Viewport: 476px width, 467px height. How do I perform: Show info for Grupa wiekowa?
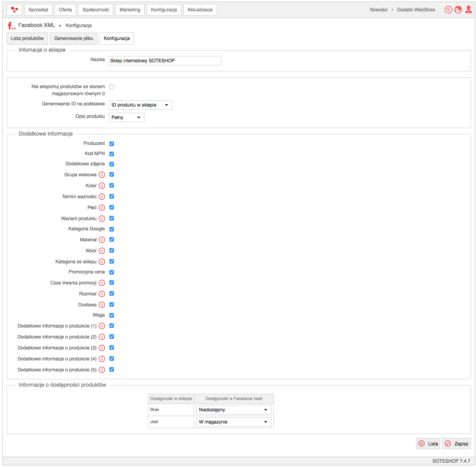(x=102, y=175)
